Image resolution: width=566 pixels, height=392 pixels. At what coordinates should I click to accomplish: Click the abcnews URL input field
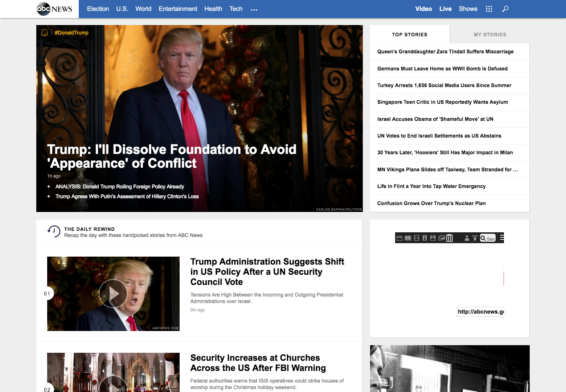click(480, 311)
